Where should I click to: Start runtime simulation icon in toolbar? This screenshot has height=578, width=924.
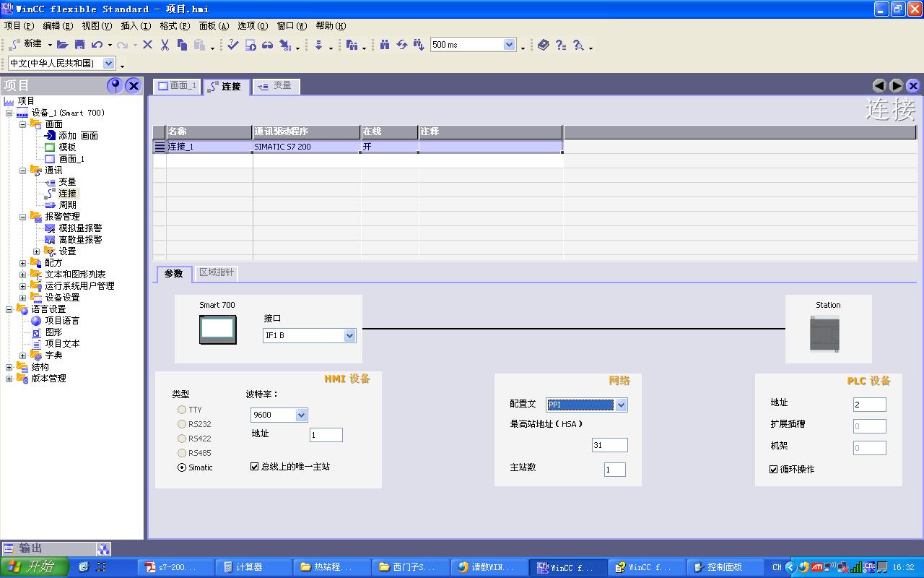[x=250, y=45]
